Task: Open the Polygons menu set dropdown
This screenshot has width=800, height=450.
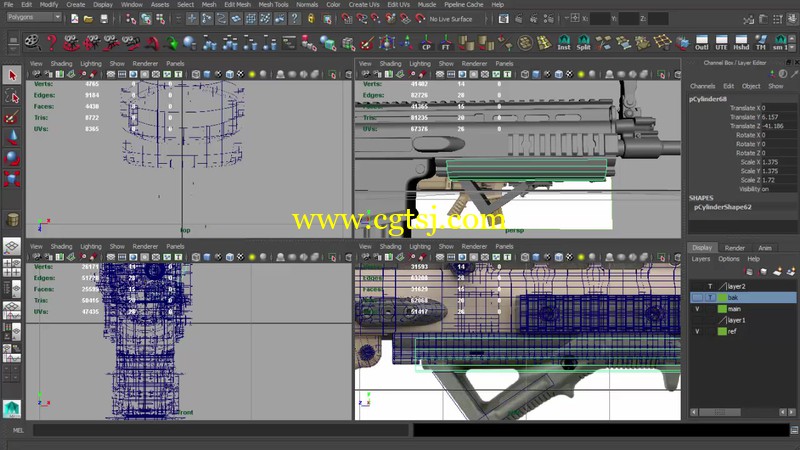Action: click(34, 17)
